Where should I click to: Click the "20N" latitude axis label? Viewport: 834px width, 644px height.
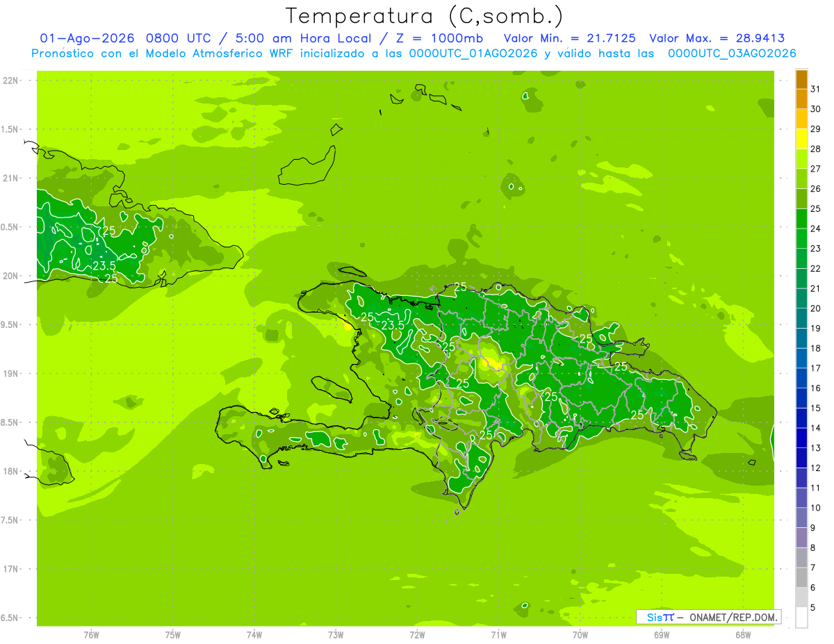[x=10, y=276]
